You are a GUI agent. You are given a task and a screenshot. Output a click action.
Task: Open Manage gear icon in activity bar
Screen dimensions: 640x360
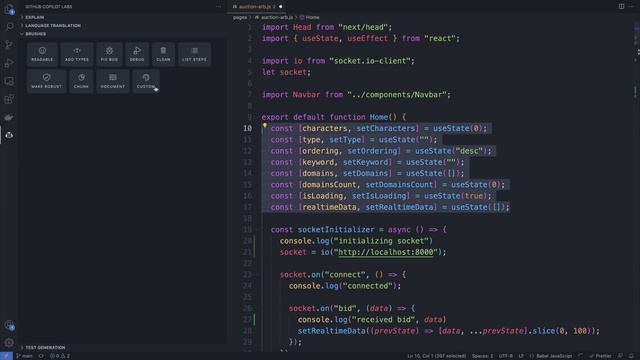point(9,343)
